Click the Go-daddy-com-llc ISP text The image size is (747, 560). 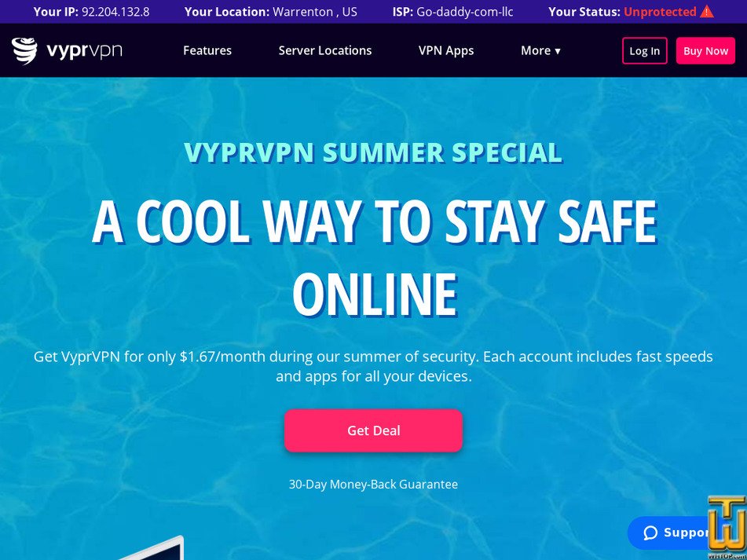coord(465,12)
